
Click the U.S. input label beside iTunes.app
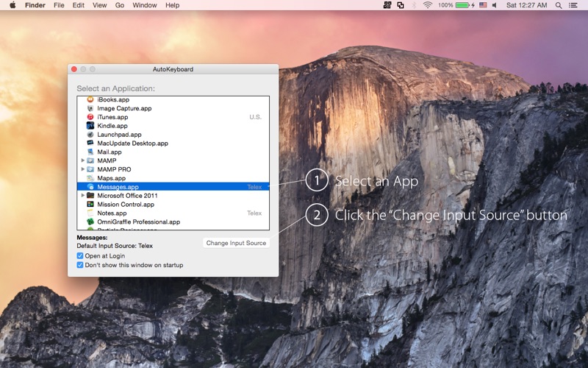point(255,117)
